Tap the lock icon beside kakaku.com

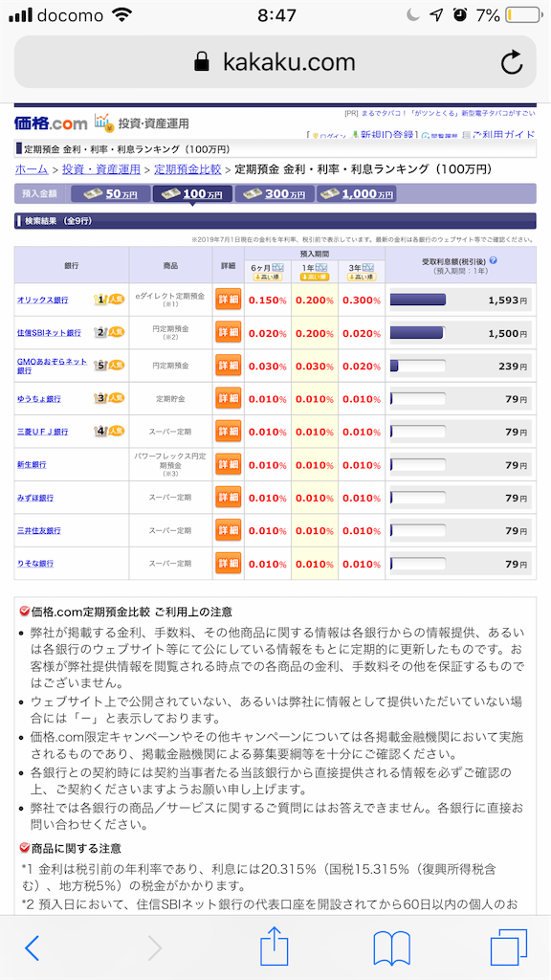pyautogui.click(x=201, y=62)
